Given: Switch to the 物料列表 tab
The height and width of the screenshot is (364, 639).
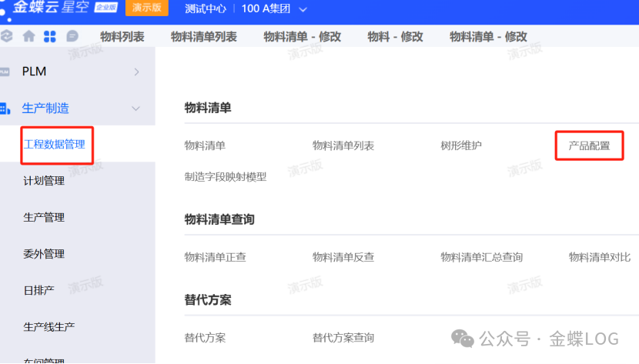Looking at the screenshot, I should coord(122,36).
